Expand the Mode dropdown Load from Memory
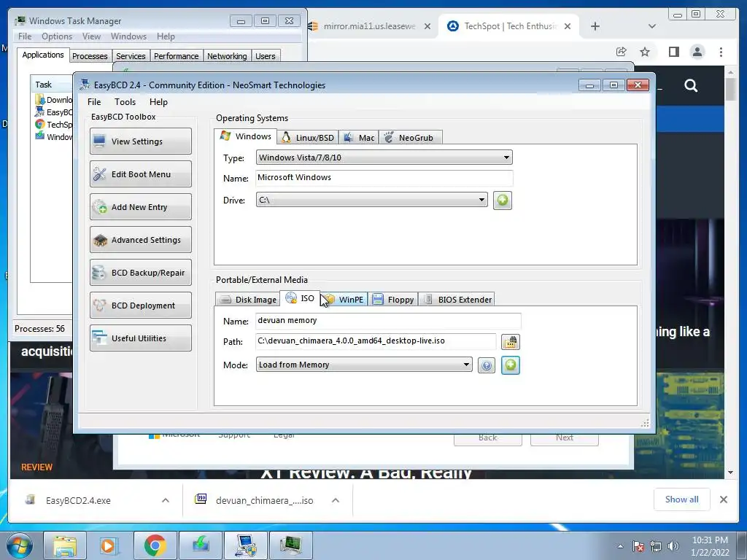The width and height of the screenshot is (747, 560). [364, 365]
